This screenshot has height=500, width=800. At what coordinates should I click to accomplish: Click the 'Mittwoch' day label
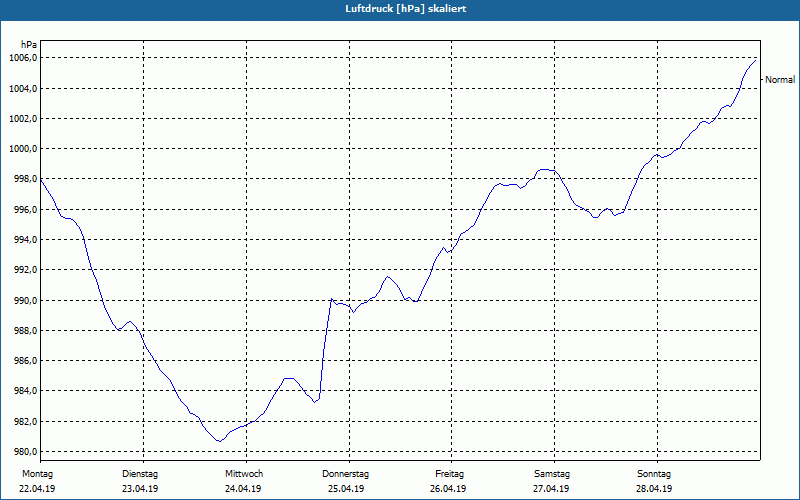pos(244,474)
